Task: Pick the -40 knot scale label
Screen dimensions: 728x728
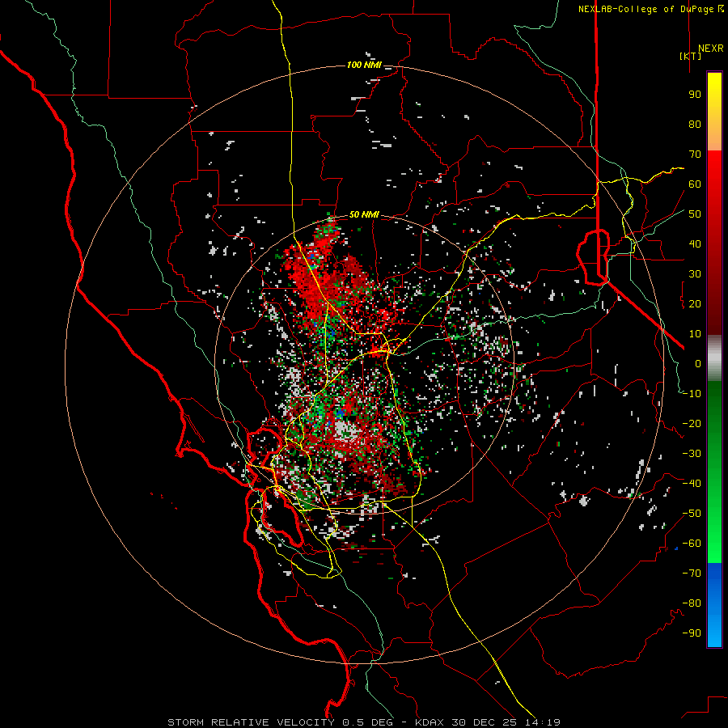Action: point(692,484)
